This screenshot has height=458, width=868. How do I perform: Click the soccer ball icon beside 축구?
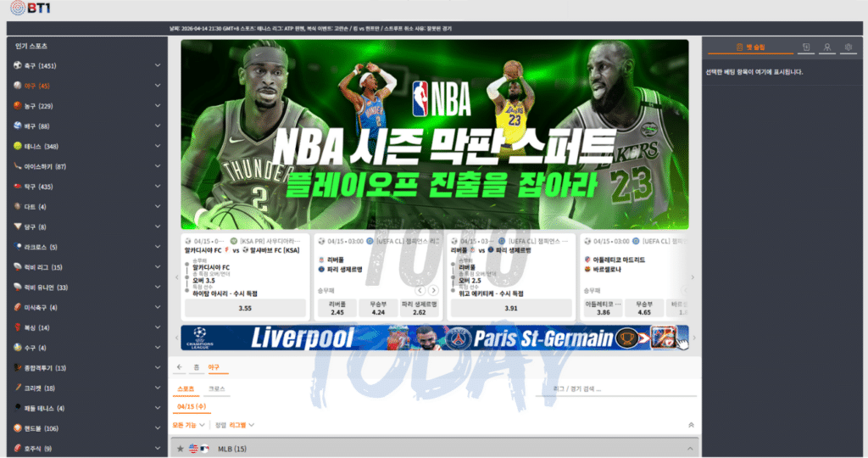17,65
